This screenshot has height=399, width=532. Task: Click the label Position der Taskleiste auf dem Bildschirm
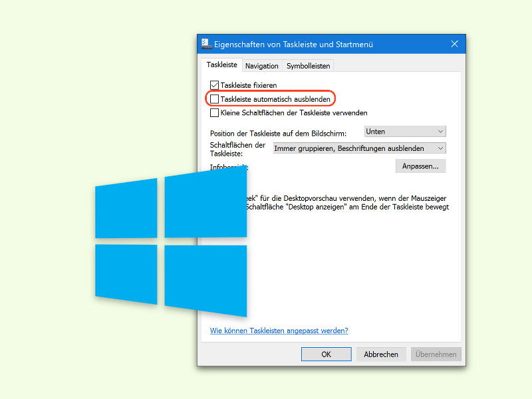click(x=278, y=134)
